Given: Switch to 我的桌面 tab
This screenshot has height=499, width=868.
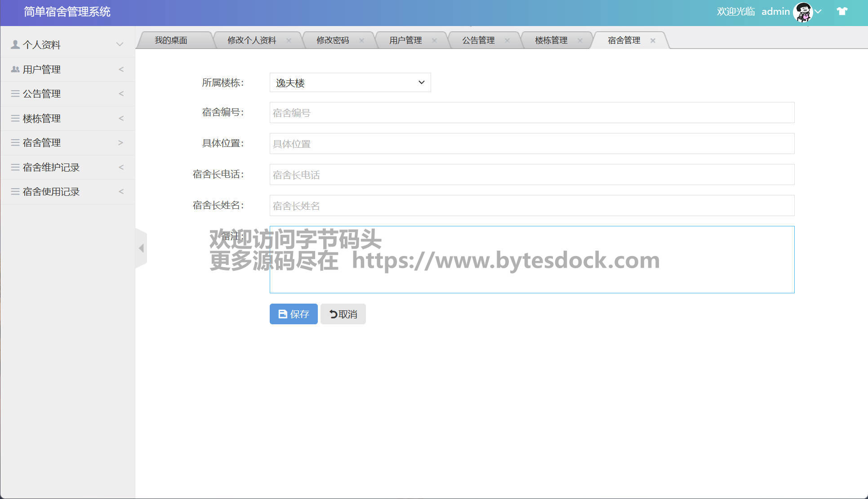Looking at the screenshot, I should click(x=171, y=40).
